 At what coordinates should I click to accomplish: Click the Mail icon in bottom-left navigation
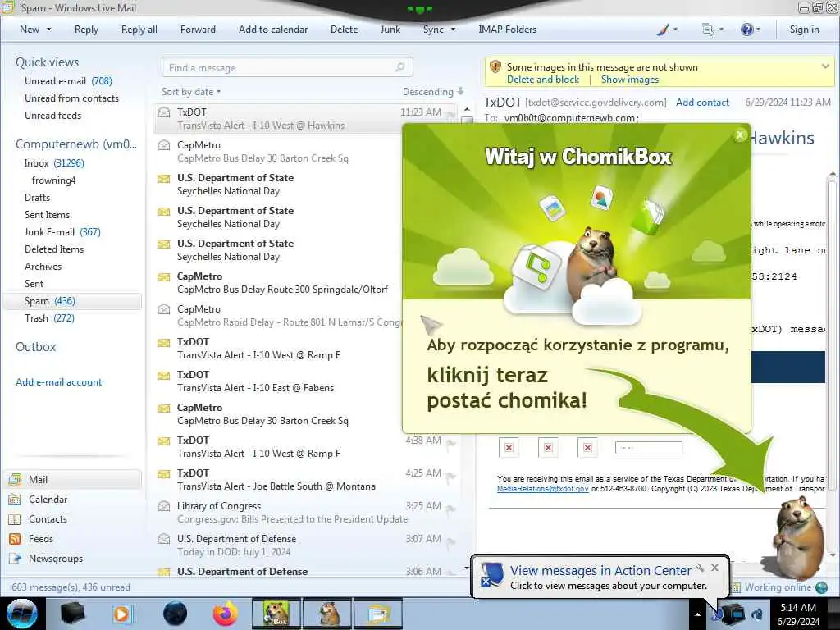[x=15, y=479]
